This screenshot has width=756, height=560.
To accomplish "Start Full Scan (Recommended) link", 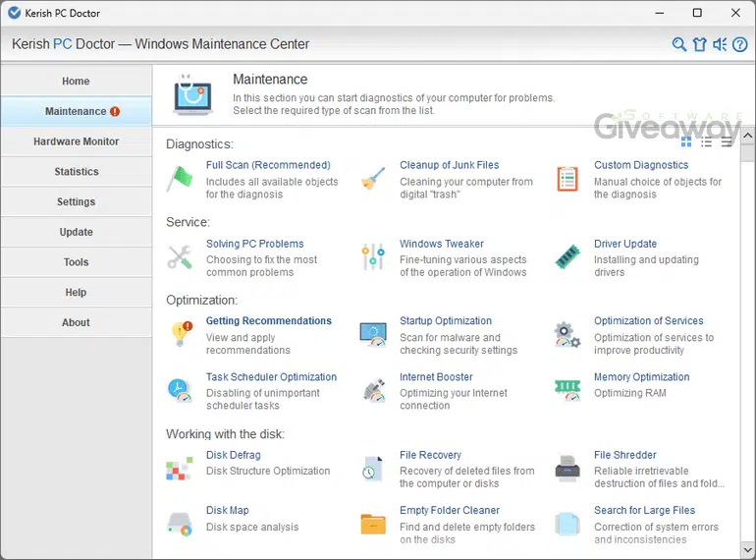I will click(268, 165).
